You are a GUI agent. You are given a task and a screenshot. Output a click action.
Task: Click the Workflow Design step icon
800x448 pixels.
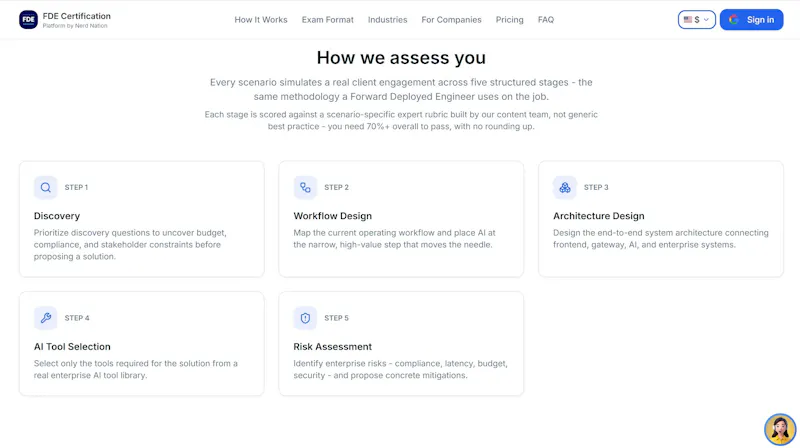[x=305, y=187]
